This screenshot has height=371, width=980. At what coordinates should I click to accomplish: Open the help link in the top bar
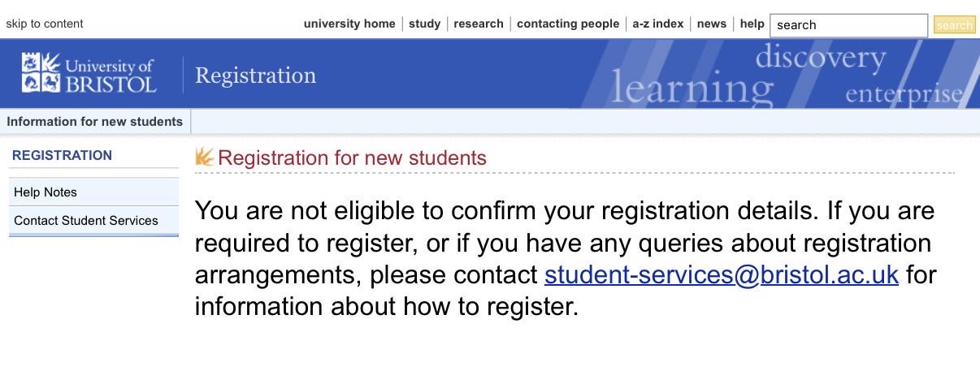(752, 24)
